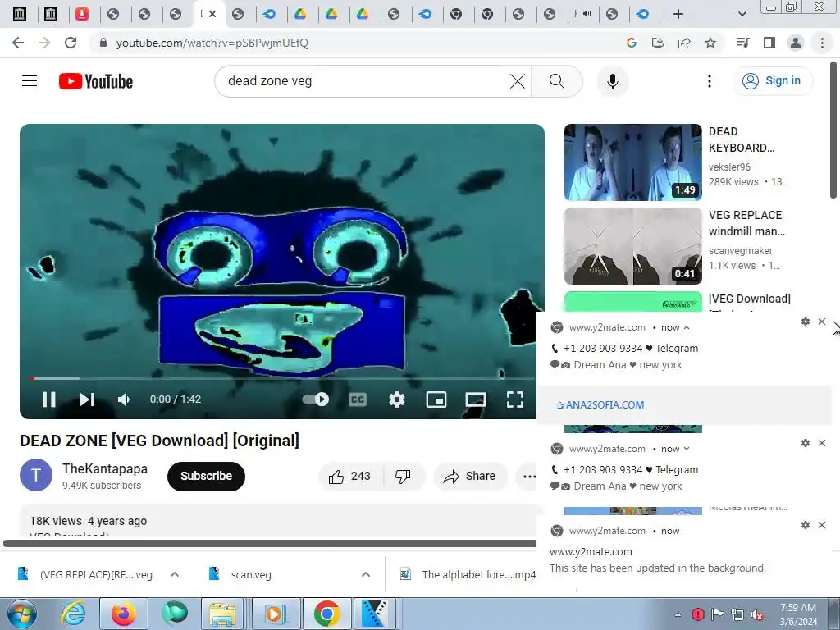Clear the search box text

click(x=518, y=81)
